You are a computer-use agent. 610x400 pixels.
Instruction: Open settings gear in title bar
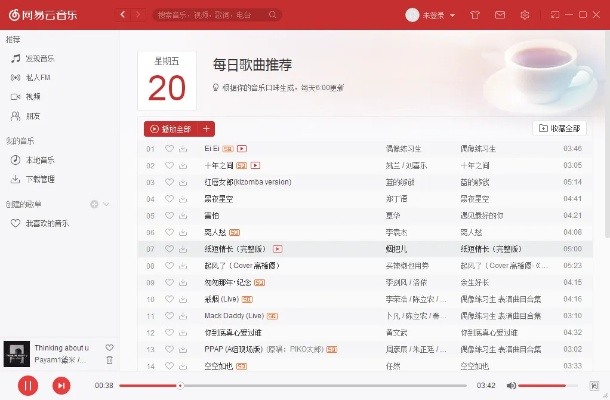tap(525, 15)
